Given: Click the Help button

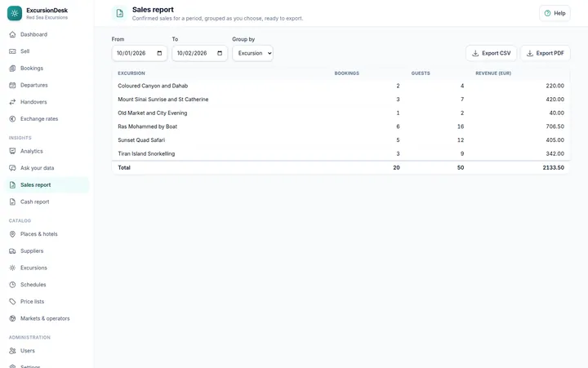Looking at the screenshot, I should pos(555,13).
